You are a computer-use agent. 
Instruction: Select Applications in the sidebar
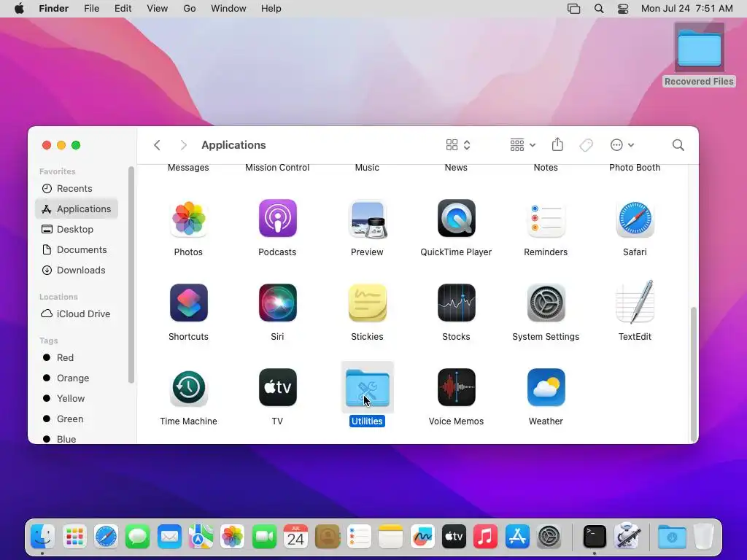point(76,209)
